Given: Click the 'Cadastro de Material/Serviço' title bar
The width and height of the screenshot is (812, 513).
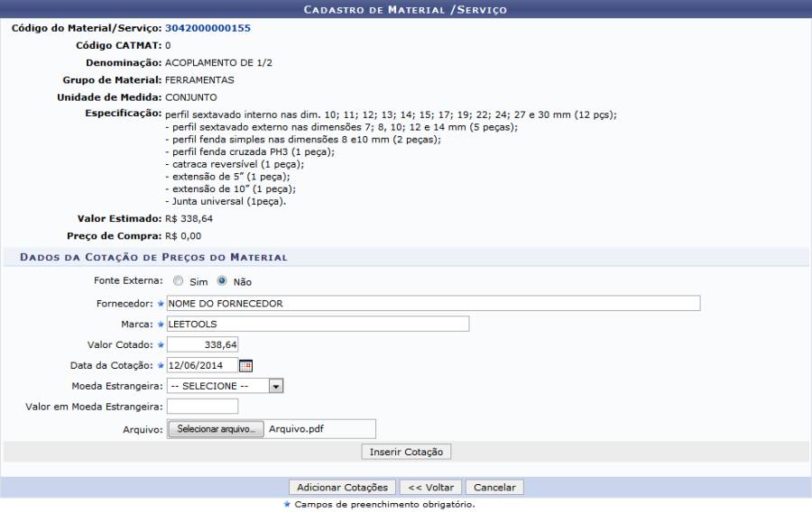Looking at the screenshot, I should (x=406, y=9).
